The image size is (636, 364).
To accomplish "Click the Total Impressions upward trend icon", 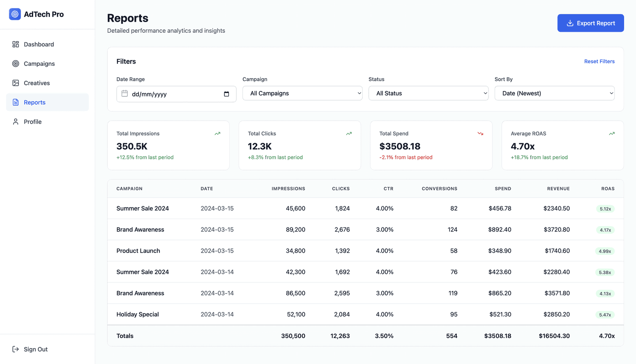I will [x=217, y=133].
